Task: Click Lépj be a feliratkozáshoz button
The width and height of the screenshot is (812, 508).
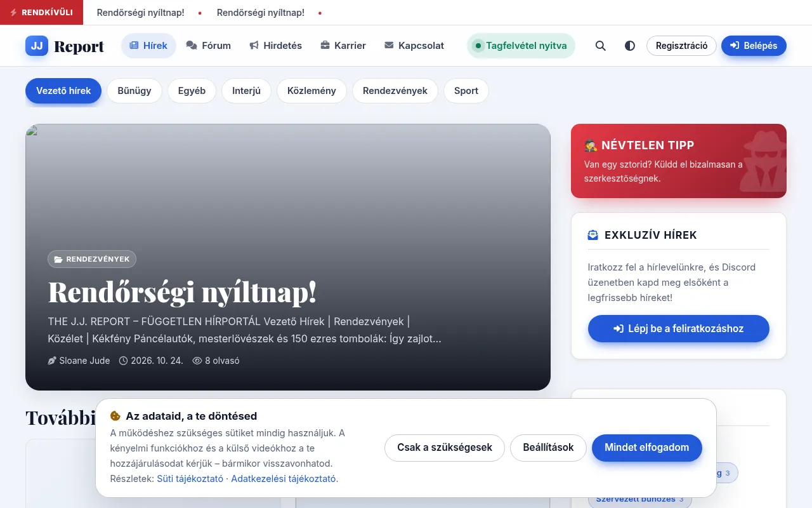Action: pyautogui.click(x=679, y=329)
